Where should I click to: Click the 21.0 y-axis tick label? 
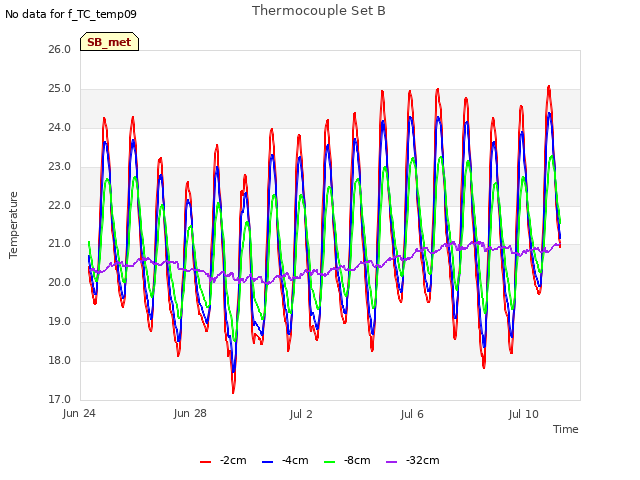(60, 244)
